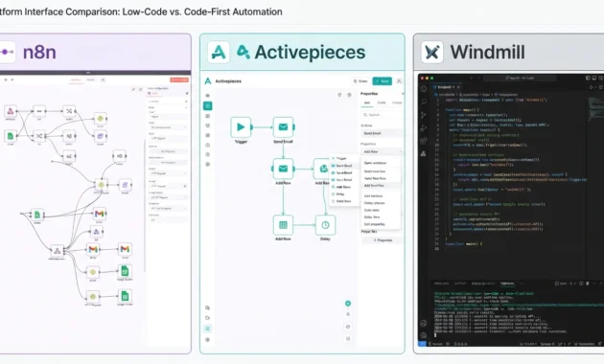
Task: Open the Terminal tab in Windmill editor panel
Action: click(507, 284)
